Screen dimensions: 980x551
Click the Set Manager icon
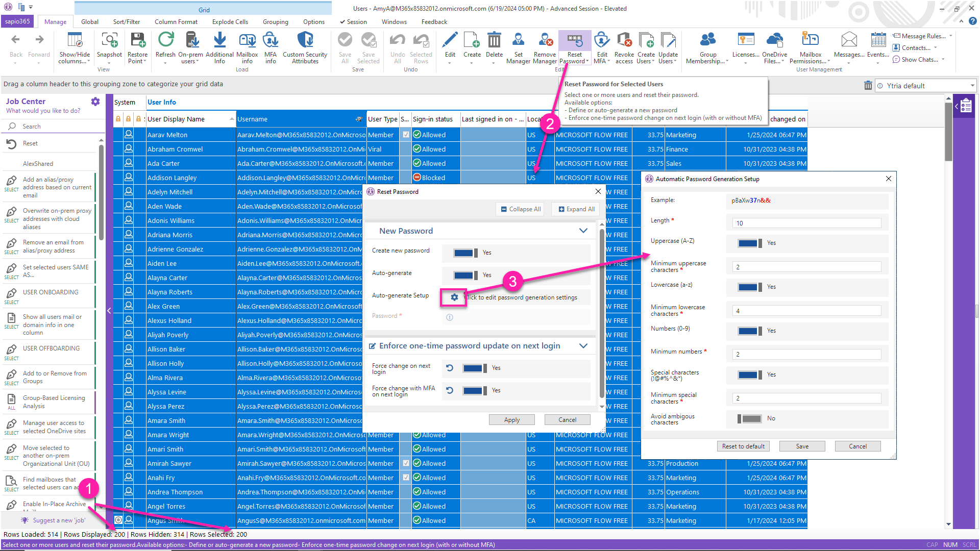519,46
